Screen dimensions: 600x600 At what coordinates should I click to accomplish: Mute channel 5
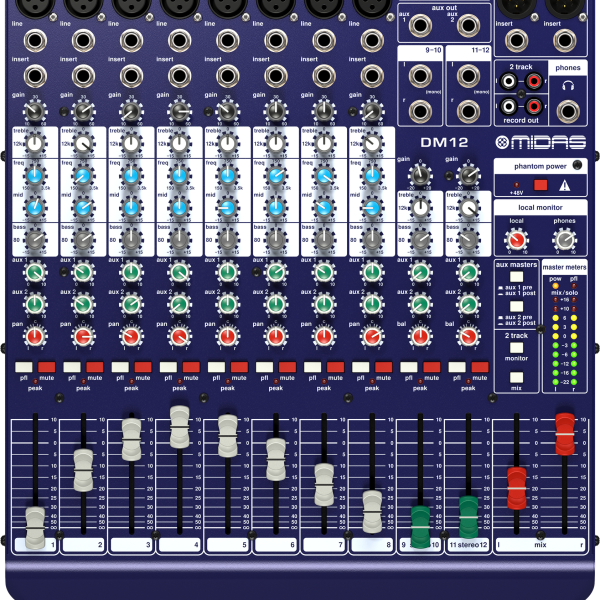click(239, 367)
